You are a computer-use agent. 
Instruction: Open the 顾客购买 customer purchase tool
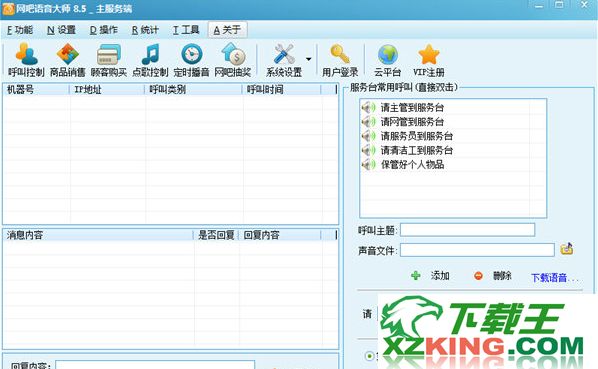point(109,60)
